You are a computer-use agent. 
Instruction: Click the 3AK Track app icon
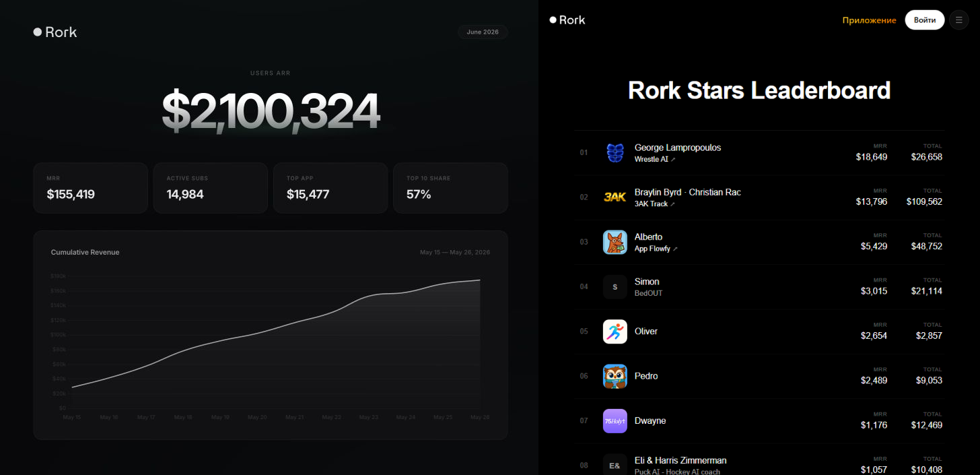click(x=615, y=197)
